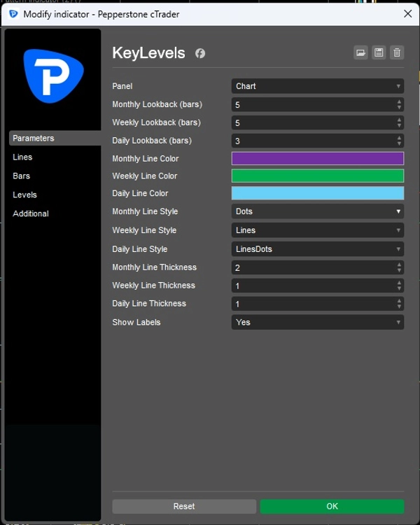
Task: Pick the purple Monthly Line Color swatch
Action: pyautogui.click(x=318, y=158)
